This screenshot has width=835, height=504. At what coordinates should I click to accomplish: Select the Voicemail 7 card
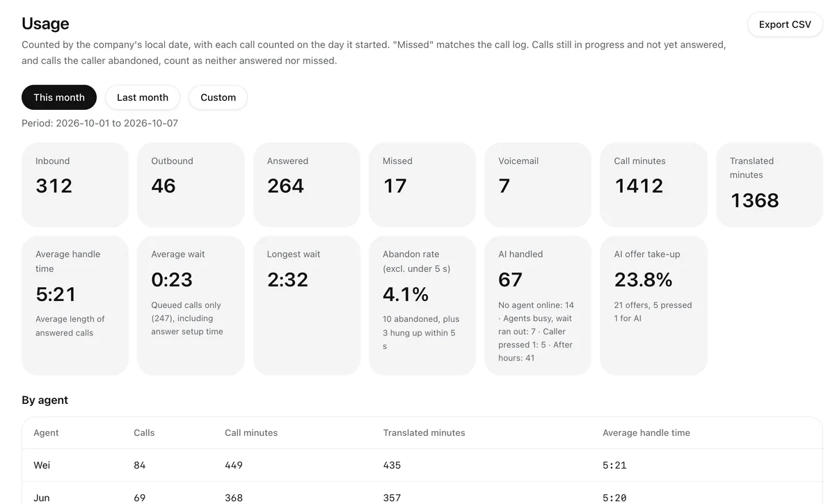click(538, 185)
